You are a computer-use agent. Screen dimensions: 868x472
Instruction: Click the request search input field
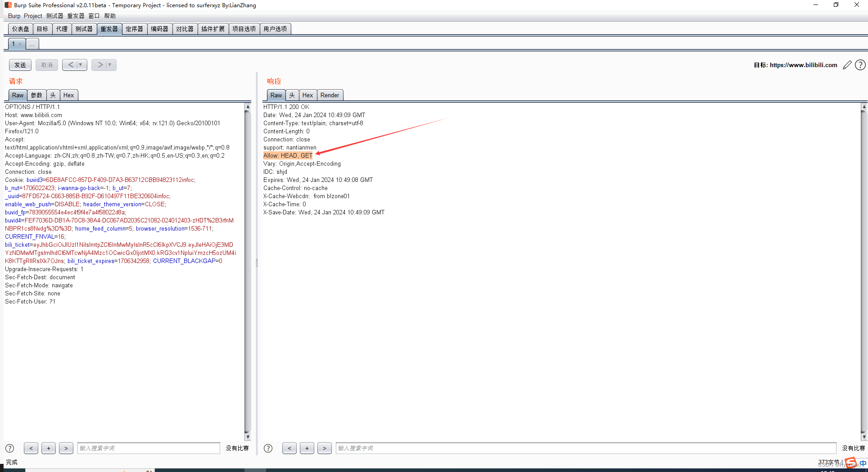click(x=149, y=448)
